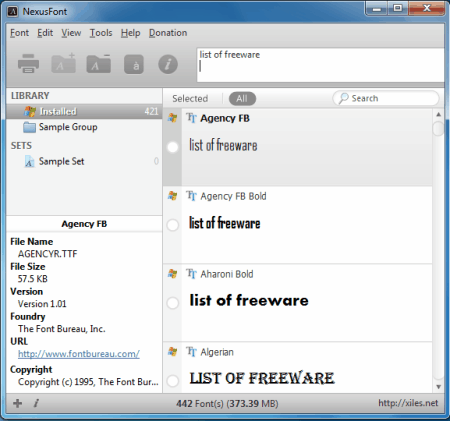Image resolution: width=450 pixels, height=421 pixels.
Task: Click the Installed library Windows icon
Action: [x=30, y=111]
